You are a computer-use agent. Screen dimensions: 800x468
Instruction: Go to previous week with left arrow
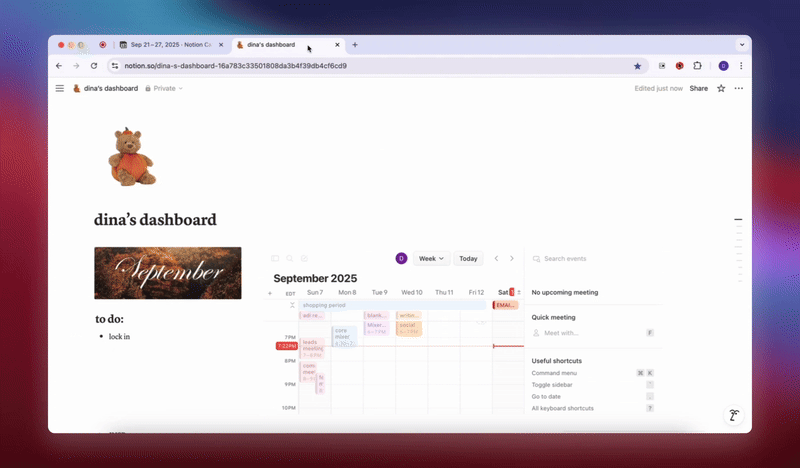tap(496, 258)
